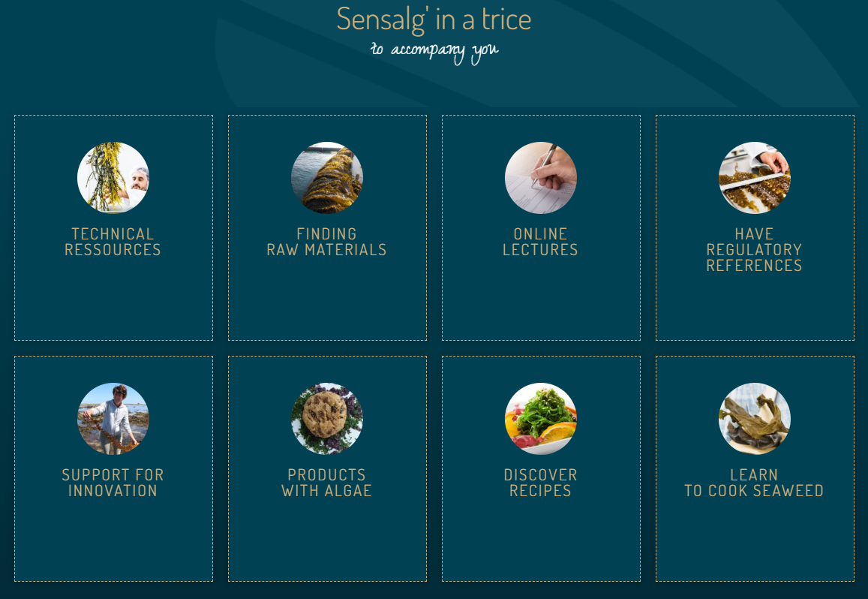The height and width of the screenshot is (599, 868).
Task: Select the Online Lectures title text
Action: click(x=540, y=242)
